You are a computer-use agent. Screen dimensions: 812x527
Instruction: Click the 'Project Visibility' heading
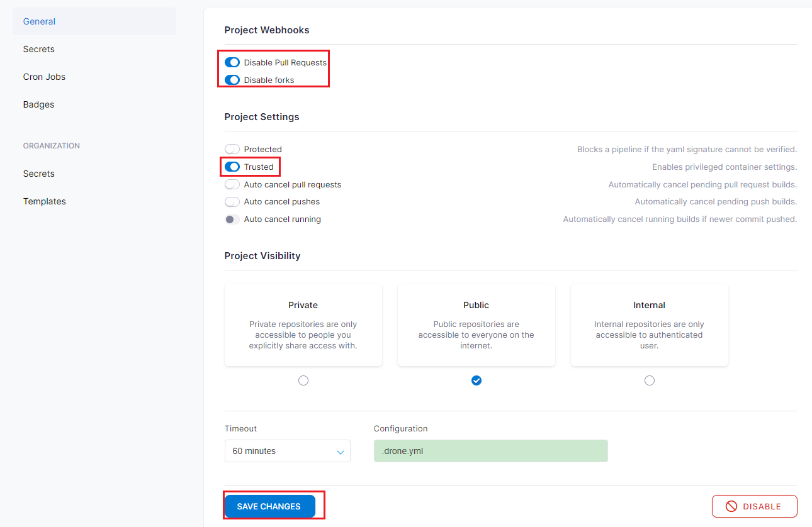pos(262,255)
